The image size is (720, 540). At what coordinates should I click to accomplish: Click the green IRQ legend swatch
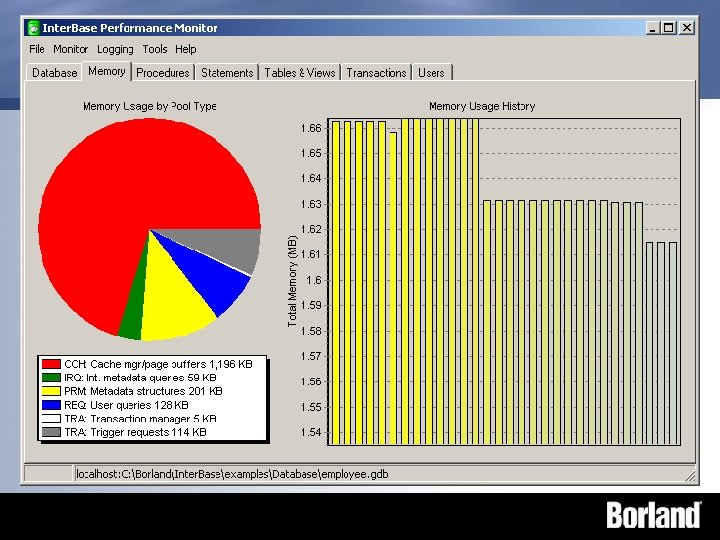[x=51, y=377]
